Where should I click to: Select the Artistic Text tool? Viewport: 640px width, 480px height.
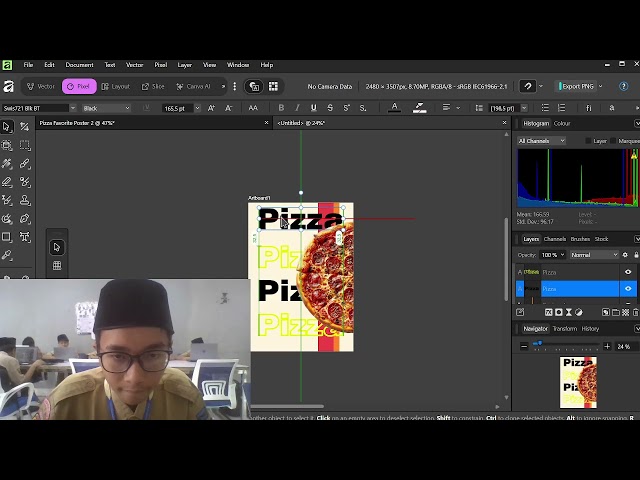click(x=25, y=237)
